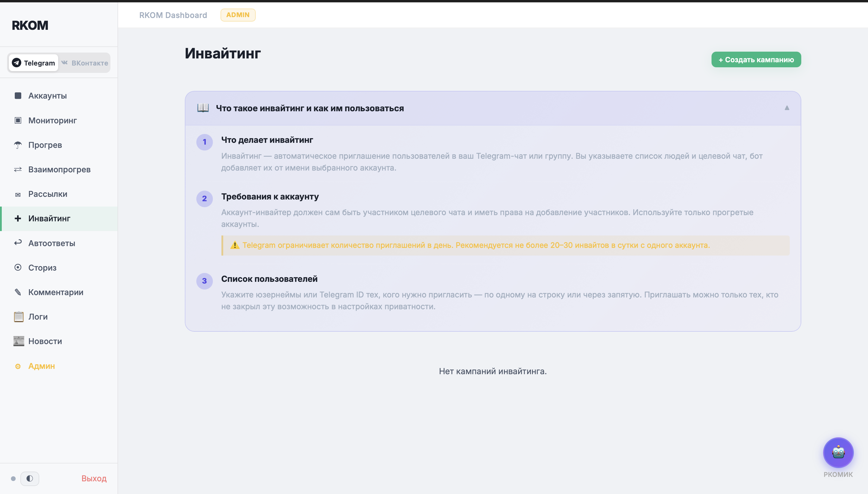Click step number 1 circle
This screenshot has width=868, height=494.
(x=204, y=142)
